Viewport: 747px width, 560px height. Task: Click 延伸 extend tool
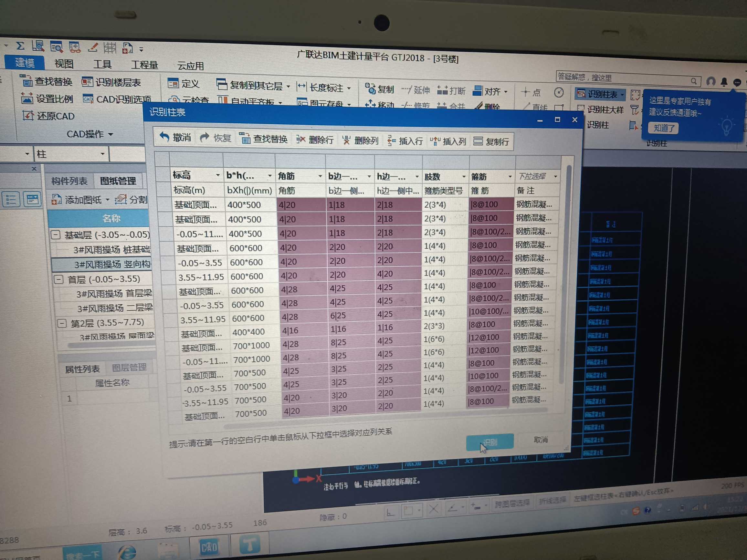click(x=416, y=90)
